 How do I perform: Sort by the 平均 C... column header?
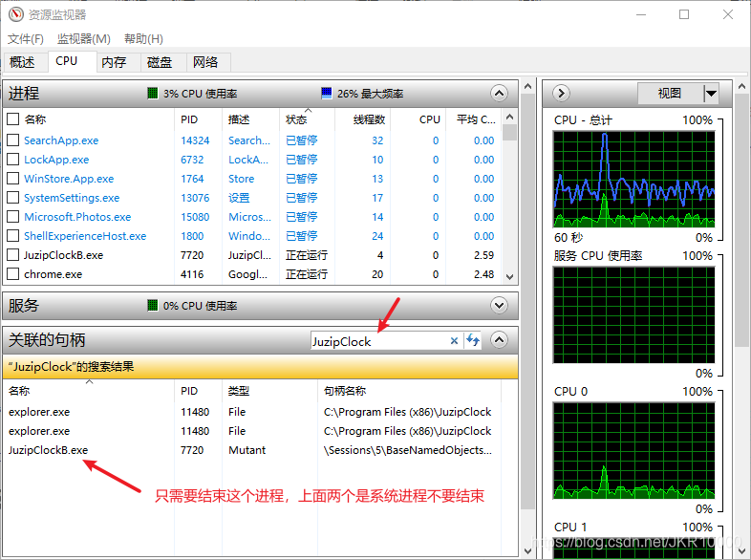473,119
